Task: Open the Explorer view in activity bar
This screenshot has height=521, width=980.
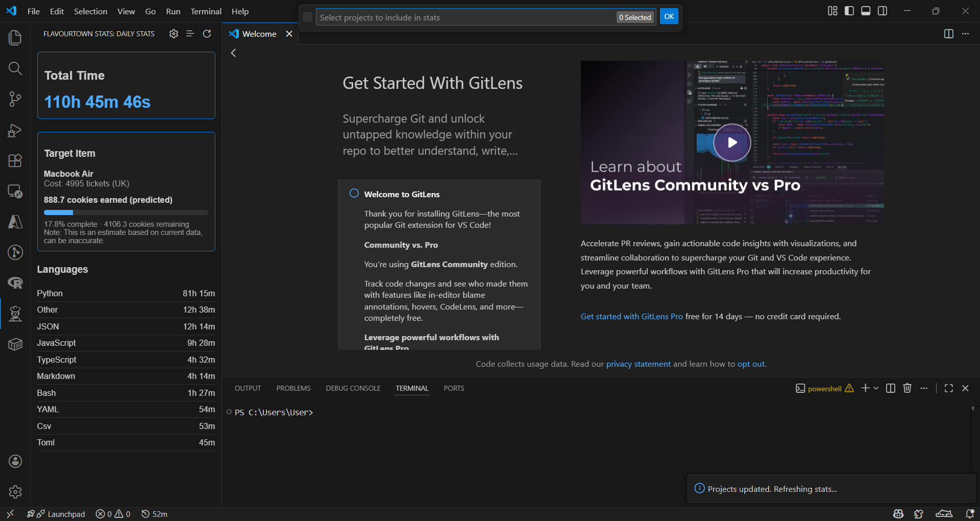Action: click(x=15, y=38)
